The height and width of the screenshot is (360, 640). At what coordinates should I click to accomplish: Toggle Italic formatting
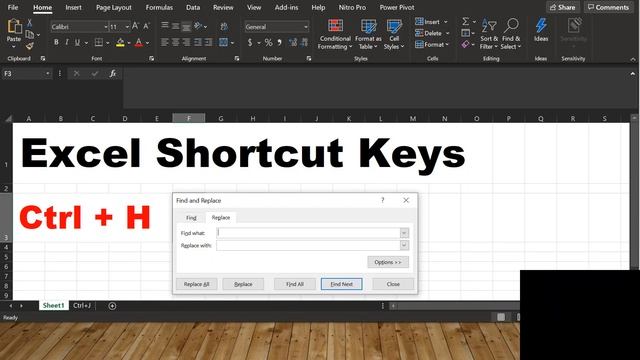coord(67,42)
